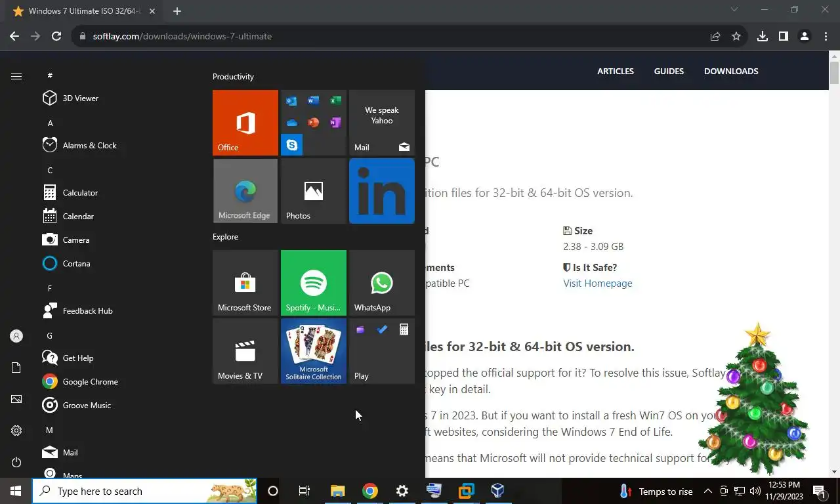Open 3D Viewer from app list
Screen dimensions: 840x504
click(121, 98)
